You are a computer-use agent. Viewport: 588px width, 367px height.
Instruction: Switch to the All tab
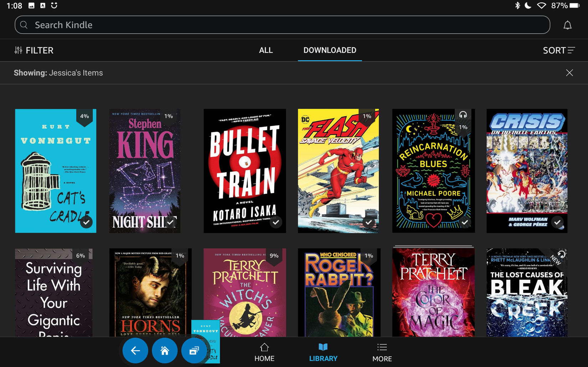266,50
